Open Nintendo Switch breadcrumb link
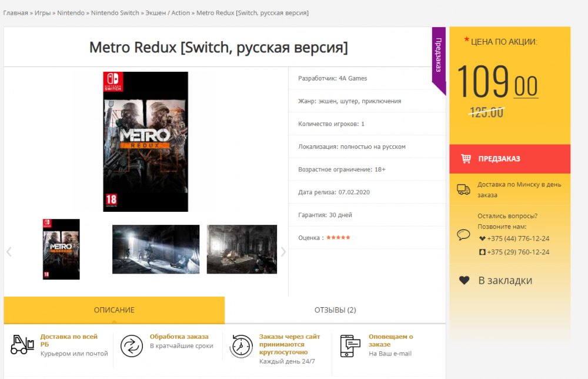The height and width of the screenshot is (379, 588). click(x=115, y=13)
